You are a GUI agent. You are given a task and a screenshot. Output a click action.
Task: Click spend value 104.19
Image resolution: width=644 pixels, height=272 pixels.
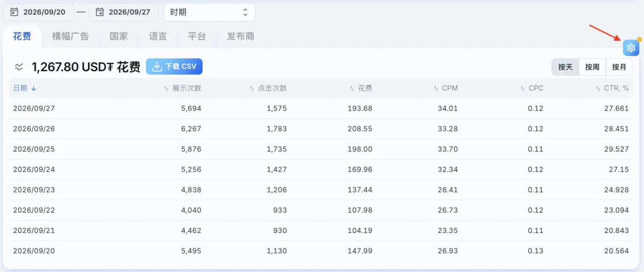[x=360, y=230]
